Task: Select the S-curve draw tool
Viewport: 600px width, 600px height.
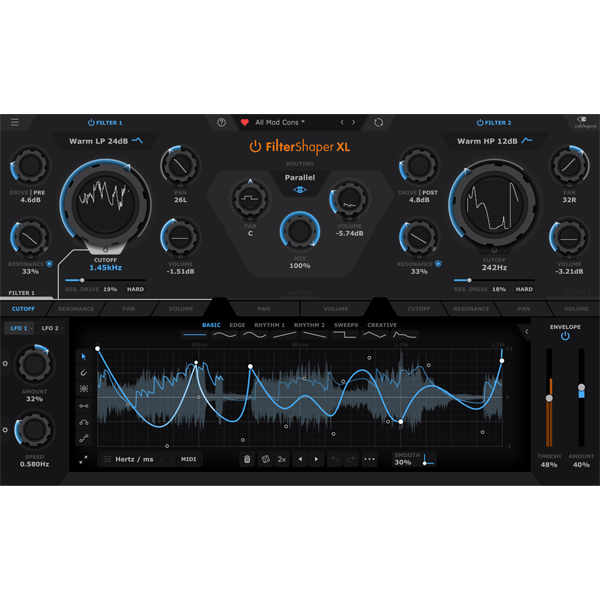Action: click(84, 439)
